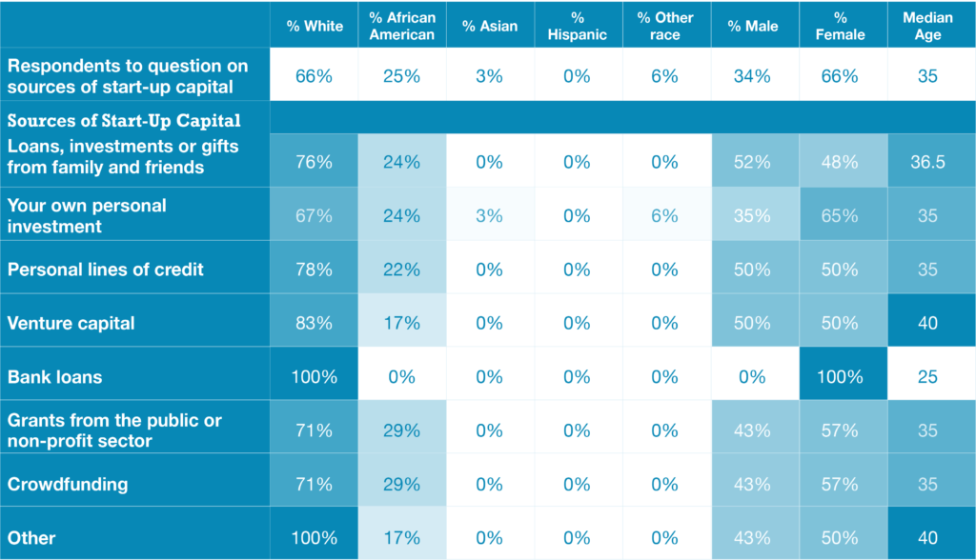Select the Venture capital row label
Viewport: 976px width, 560px height.
(x=71, y=323)
